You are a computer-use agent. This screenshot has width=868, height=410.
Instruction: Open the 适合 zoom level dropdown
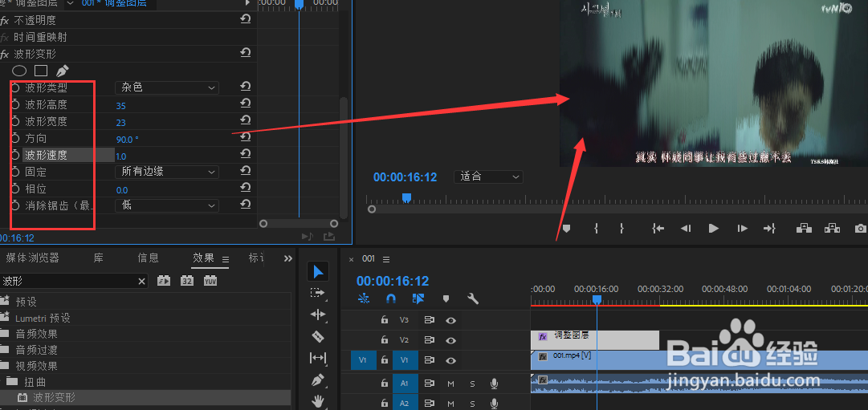click(487, 177)
